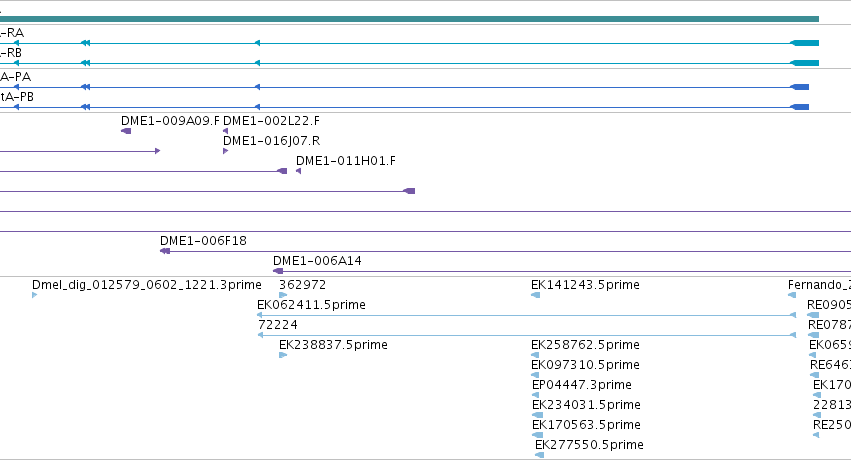
Task: Click the 72224 long feature line
Action: pyautogui.click(x=526, y=335)
